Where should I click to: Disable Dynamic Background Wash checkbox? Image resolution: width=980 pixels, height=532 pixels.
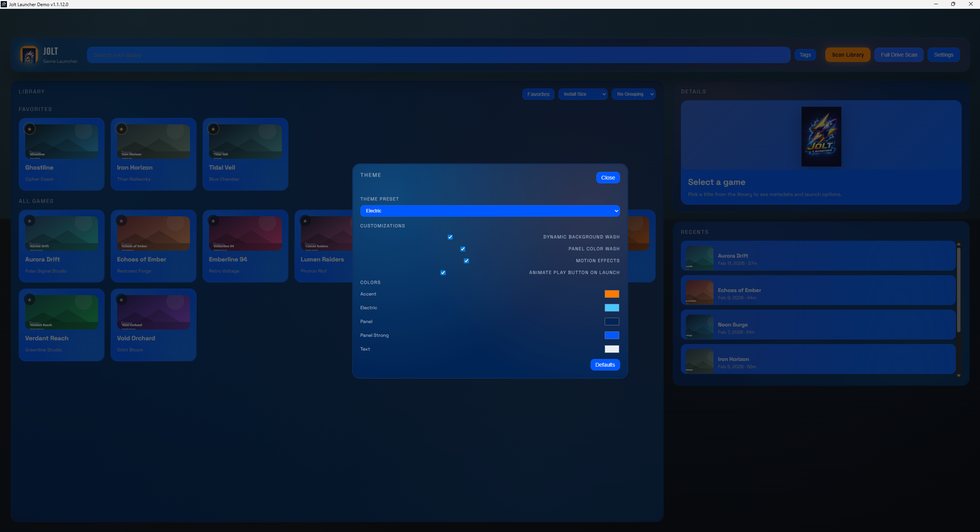tap(450, 237)
